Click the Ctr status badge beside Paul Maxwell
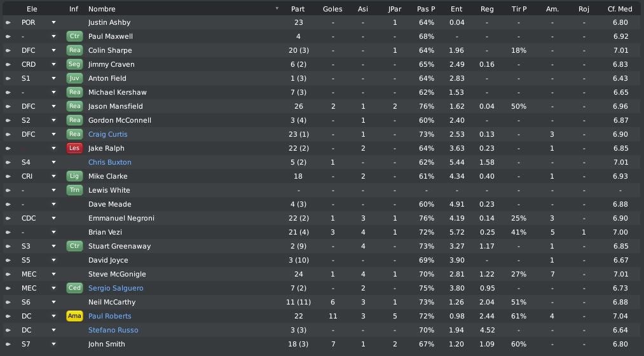This screenshot has height=356, width=644. [x=74, y=36]
